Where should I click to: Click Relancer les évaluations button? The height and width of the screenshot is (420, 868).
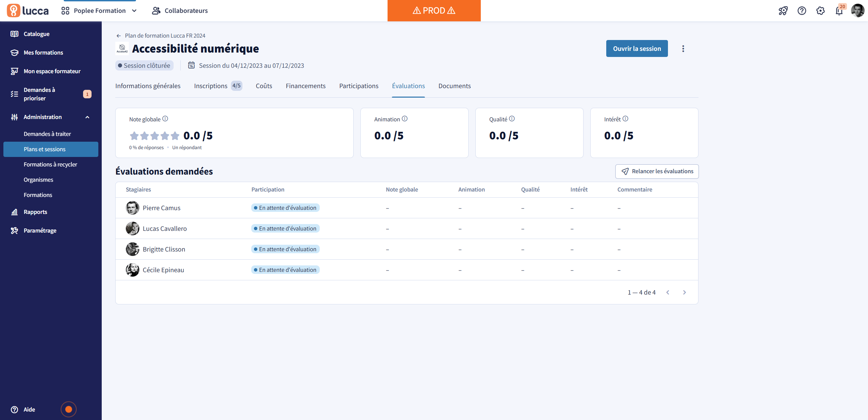[657, 172]
